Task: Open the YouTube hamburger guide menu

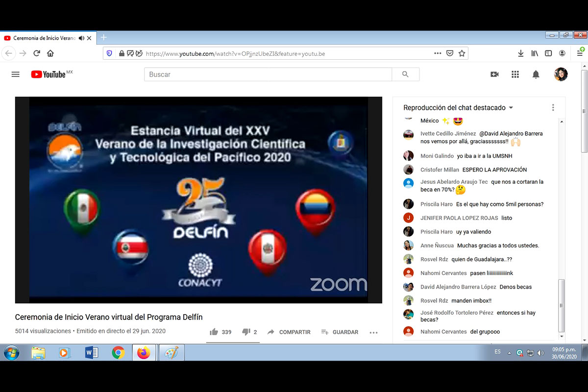Action: [x=16, y=74]
